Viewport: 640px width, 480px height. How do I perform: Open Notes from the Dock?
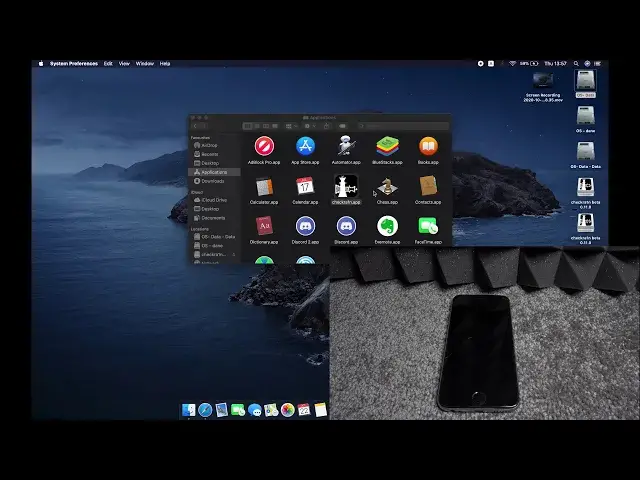pyautogui.click(x=321, y=410)
